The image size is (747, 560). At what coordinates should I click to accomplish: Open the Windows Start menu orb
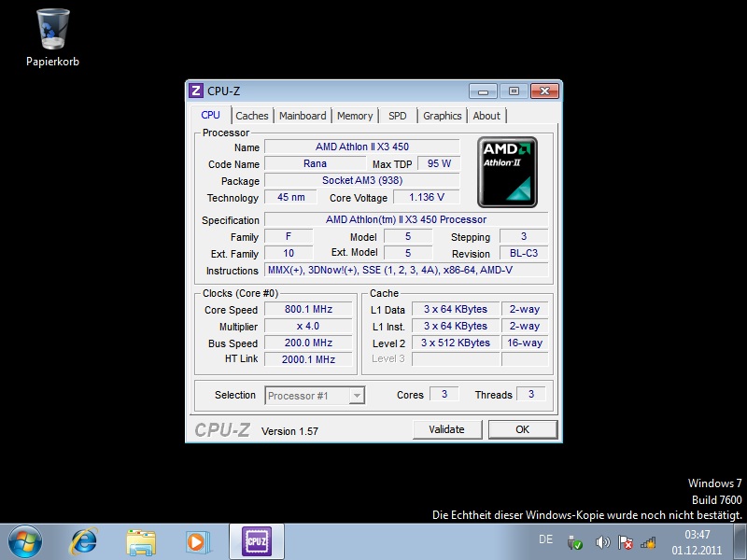[24, 540]
